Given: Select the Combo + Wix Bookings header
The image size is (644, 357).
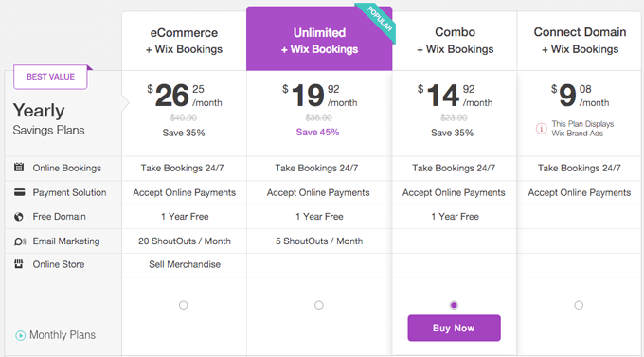Looking at the screenshot, I should [455, 41].
